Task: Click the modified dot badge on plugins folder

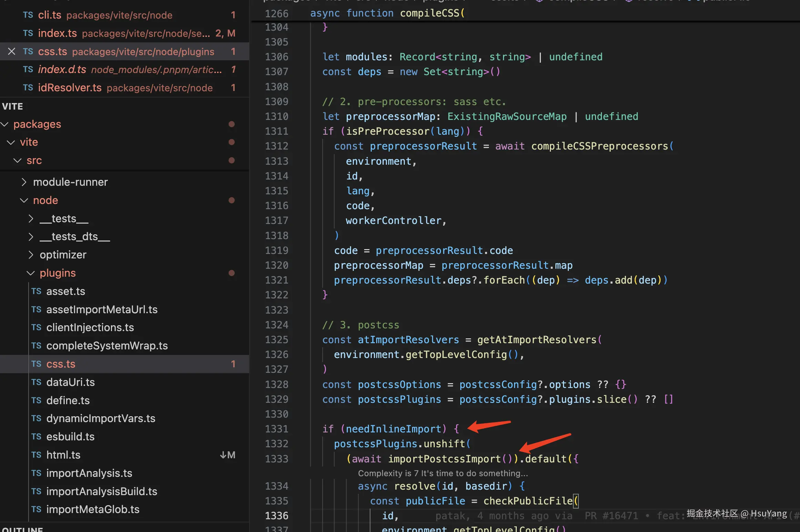Action: pos(232,273)
